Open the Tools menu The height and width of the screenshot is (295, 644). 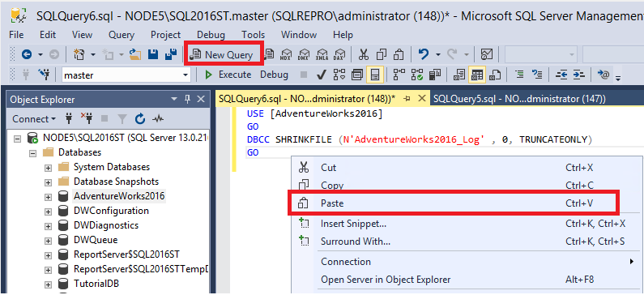click(x=253, y=35)
